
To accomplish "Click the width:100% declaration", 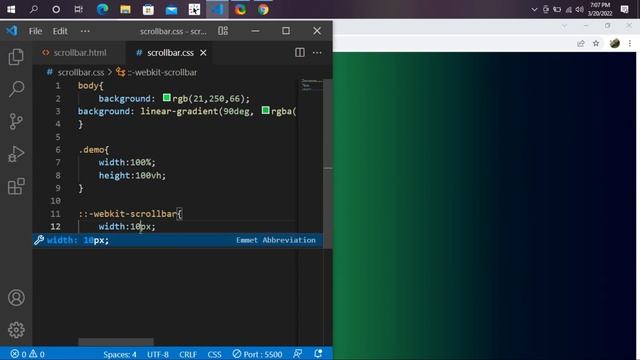I will click(127, 162).
